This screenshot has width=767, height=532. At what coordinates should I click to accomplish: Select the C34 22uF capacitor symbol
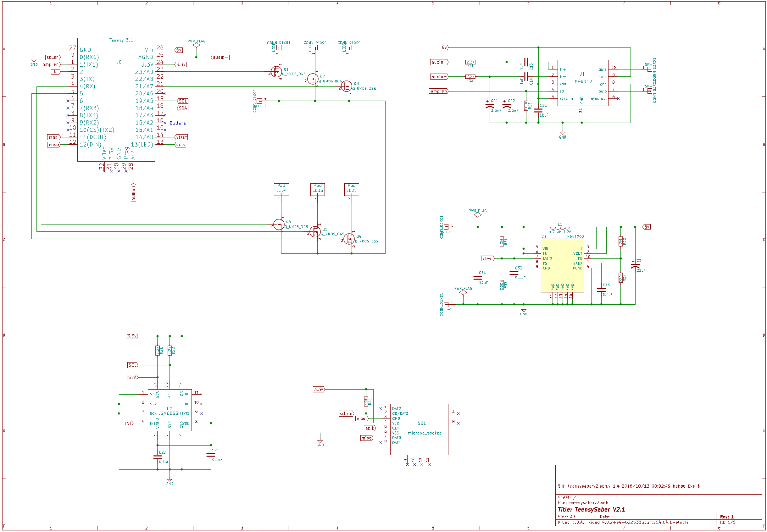(635, 266)
